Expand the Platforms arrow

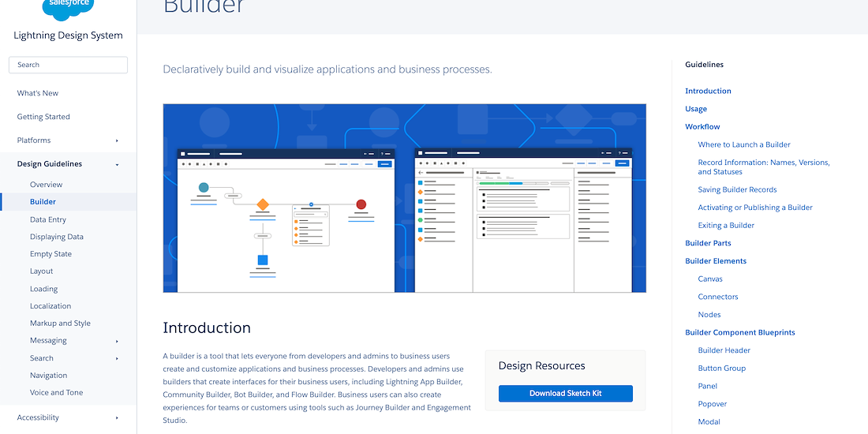tap(117, 140)
